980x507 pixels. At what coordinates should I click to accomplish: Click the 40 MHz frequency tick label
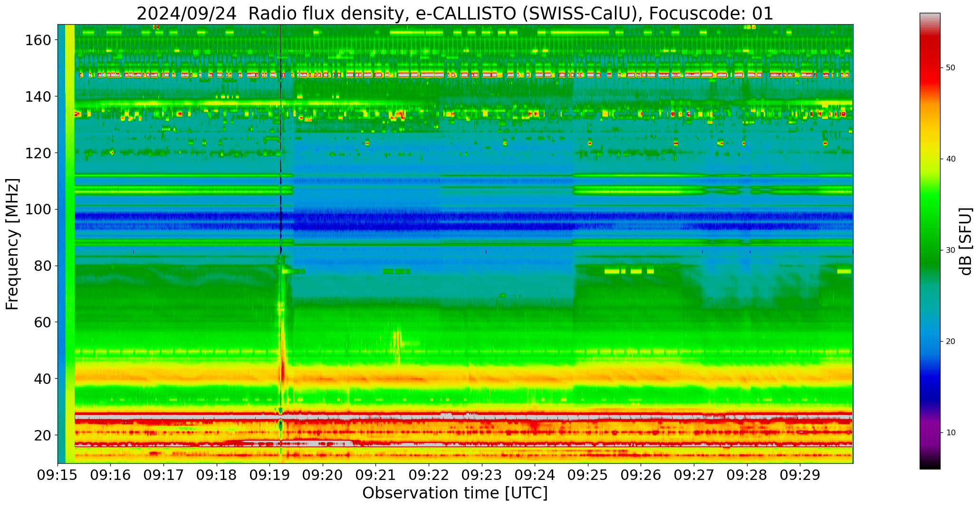click(x=42, y=379)
